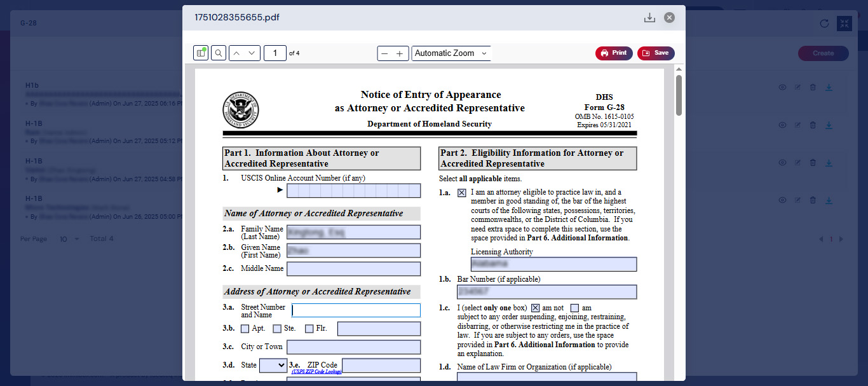The image size is (868, 386).
Task: Click the PDF vertical scrollbar thumb
Action: pos(679,95)
